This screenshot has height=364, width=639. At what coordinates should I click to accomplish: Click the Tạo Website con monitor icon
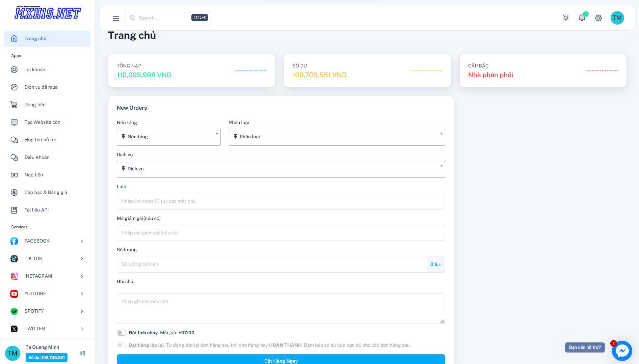[x=14, y=122]
